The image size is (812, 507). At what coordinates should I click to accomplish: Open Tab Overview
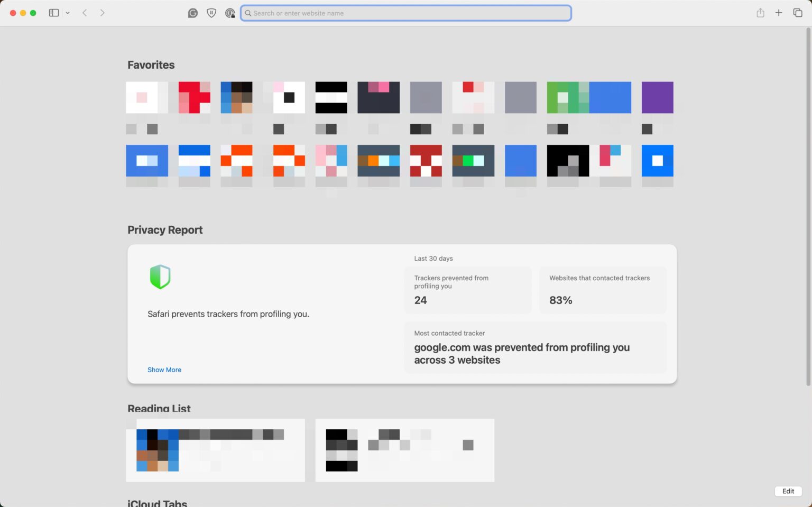tap(798, 13)
